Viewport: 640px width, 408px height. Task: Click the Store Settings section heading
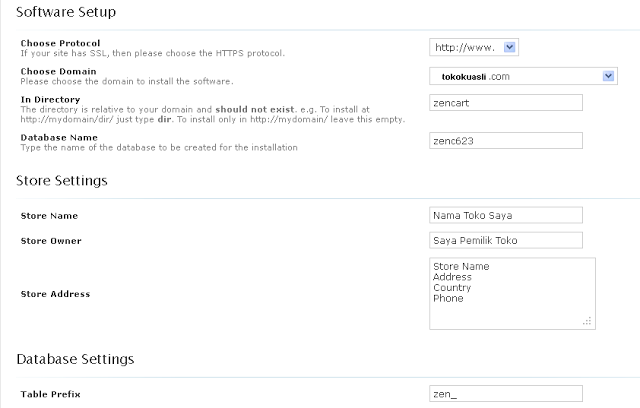62,181
